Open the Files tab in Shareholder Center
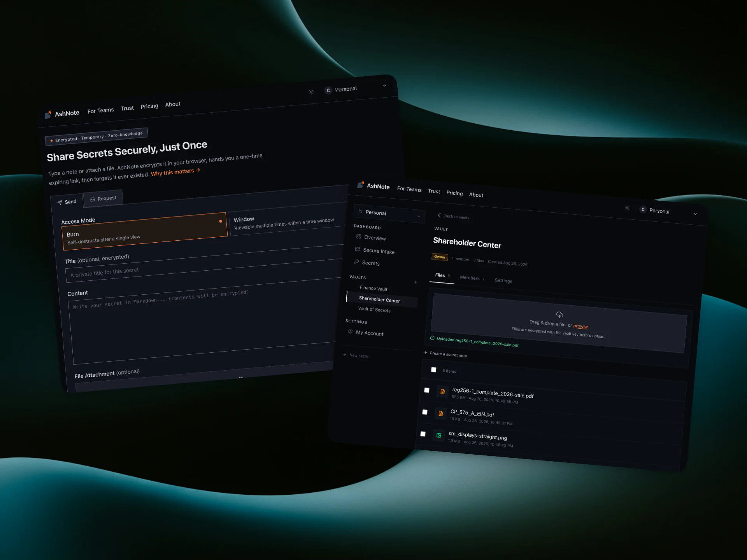The height and width of the screenshot is (560, 747). coord(442,275)
